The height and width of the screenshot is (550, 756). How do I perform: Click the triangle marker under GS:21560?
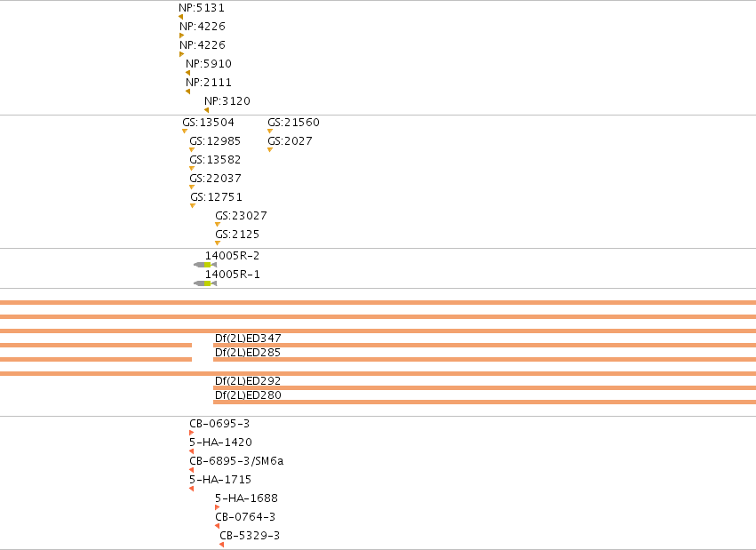[x=270, y=132]
